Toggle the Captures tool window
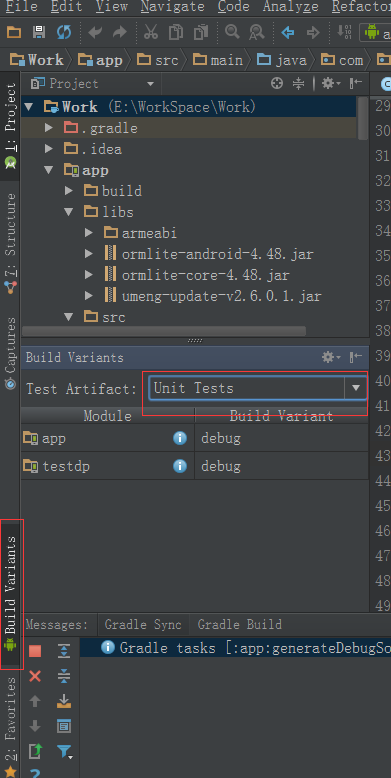391x778 pixels. click(10, 353)
